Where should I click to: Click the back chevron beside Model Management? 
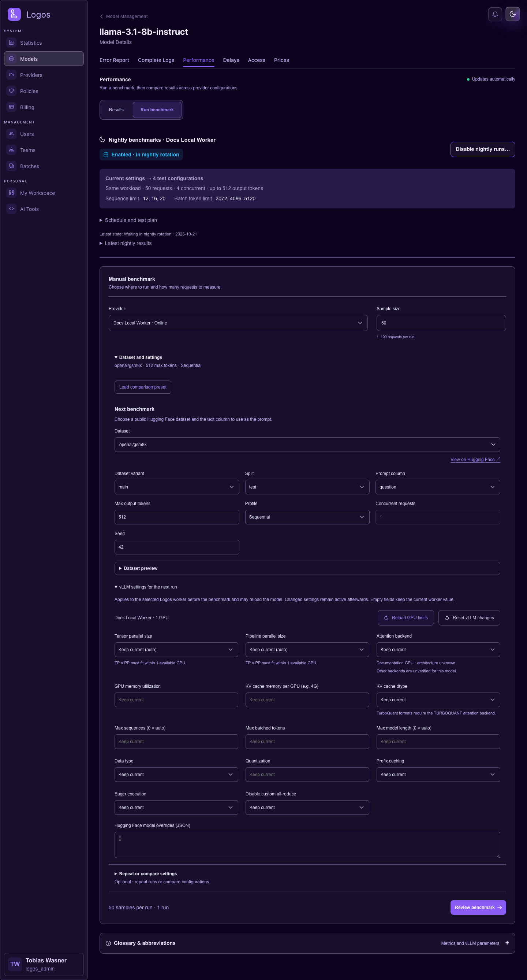[101, 16]
